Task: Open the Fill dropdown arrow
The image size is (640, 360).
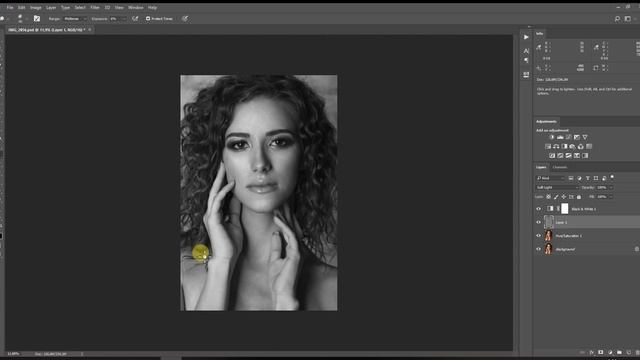Action: coord(611,197)
